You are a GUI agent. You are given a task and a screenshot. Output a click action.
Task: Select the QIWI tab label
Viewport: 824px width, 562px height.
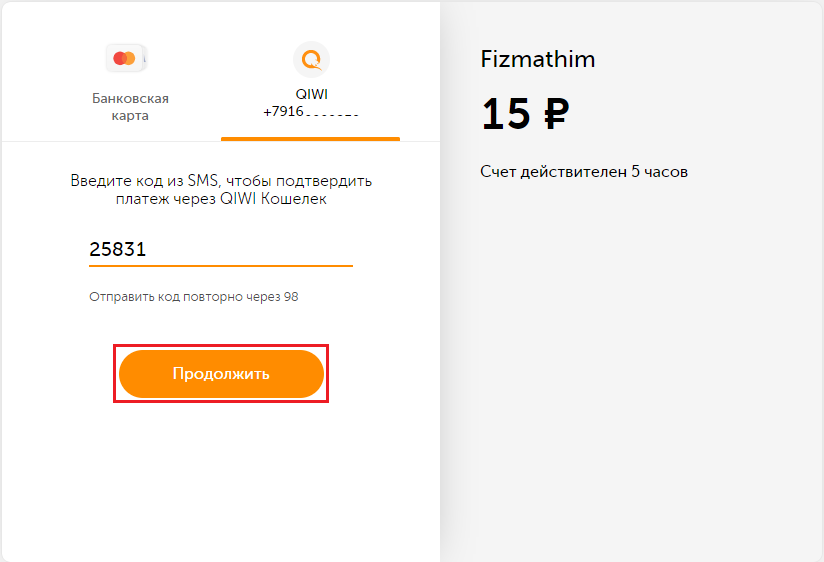(x=311, y=94)
